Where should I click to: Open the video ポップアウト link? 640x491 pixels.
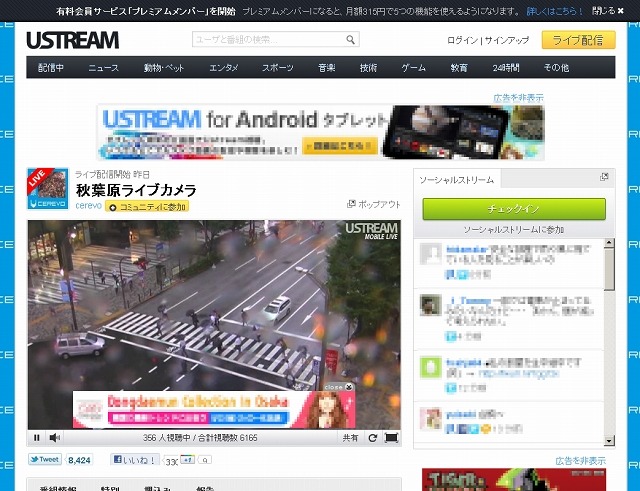[x=374, y=204]
